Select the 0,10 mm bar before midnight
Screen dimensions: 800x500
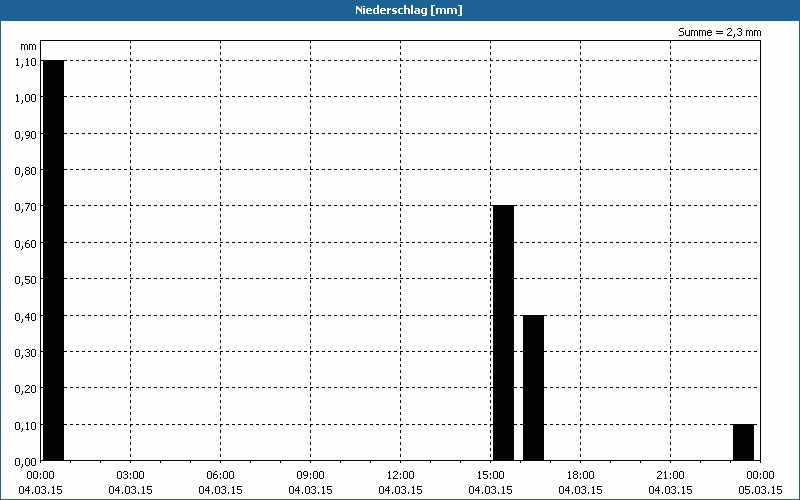tap(743, 442)
